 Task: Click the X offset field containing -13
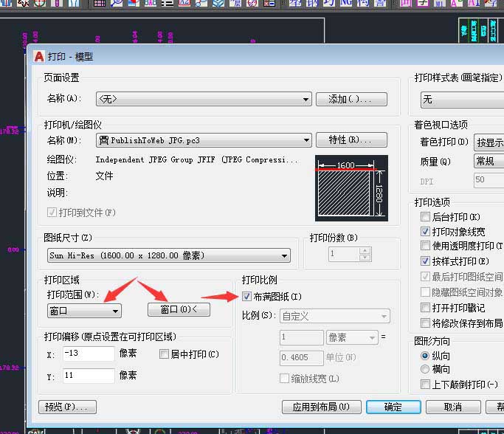(89, 354)
